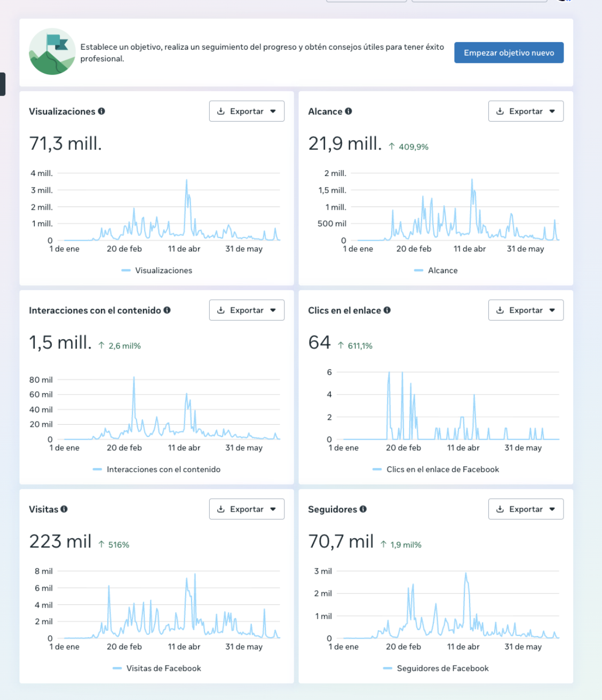Expand Exportar for Interacciones con el contenido
This screenshot has width=602, height=700.
[247, 311]
